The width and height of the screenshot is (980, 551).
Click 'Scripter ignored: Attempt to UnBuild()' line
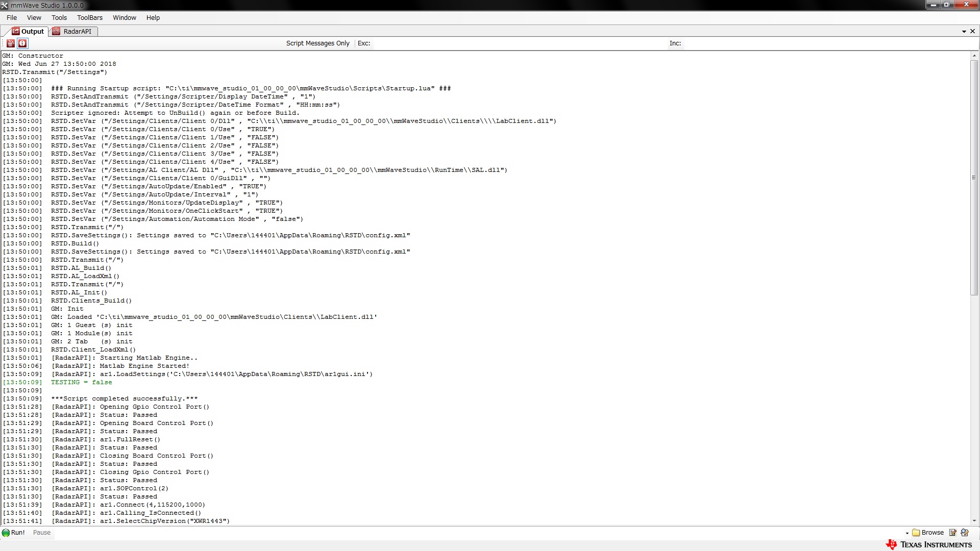tap(175, 113)
